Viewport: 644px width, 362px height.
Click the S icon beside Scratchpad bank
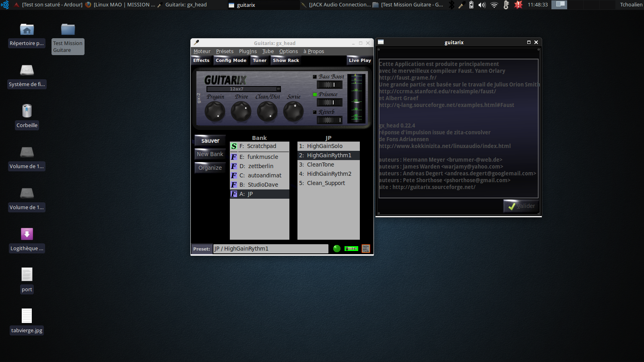pos(234,146)
